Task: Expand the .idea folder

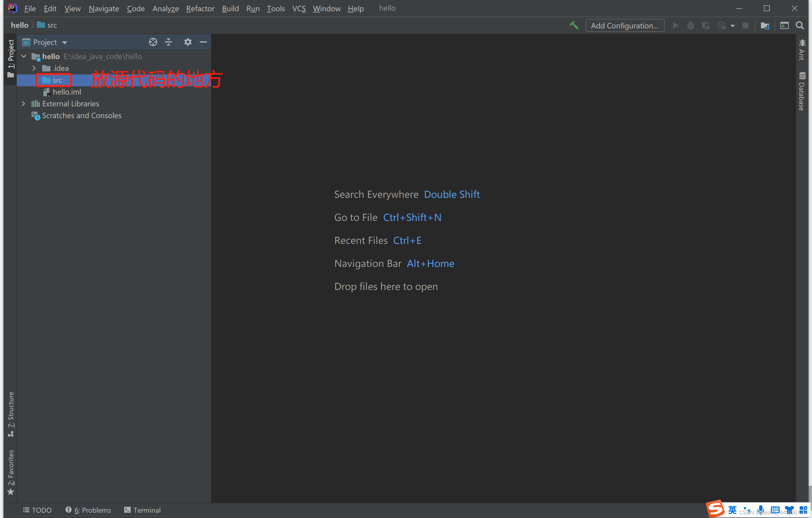Action: tap(34, 68)
